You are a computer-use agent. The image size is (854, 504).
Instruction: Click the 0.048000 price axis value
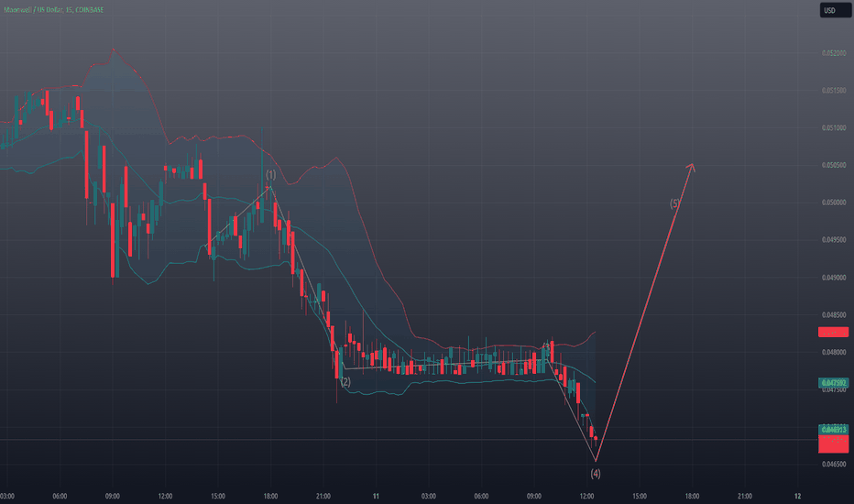point(834,352)
